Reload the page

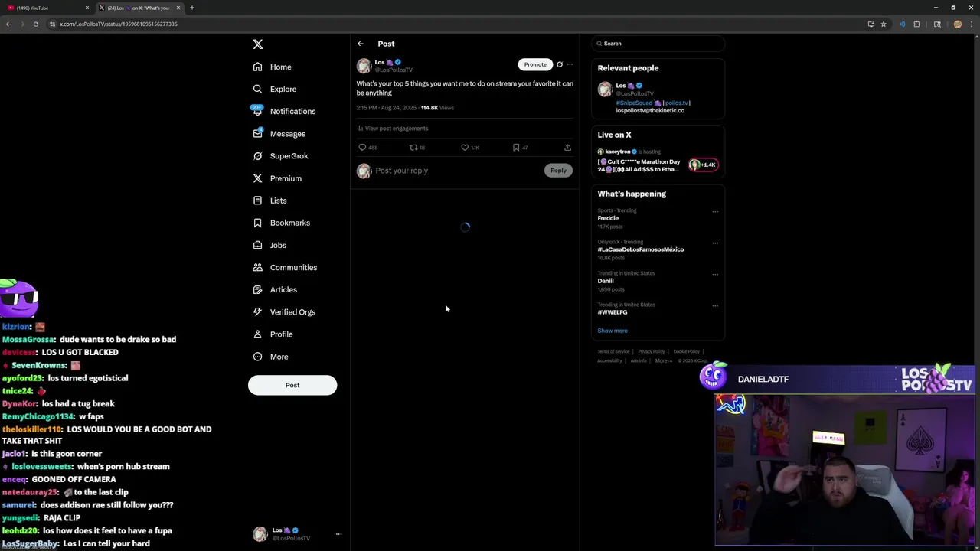(35, 24)
